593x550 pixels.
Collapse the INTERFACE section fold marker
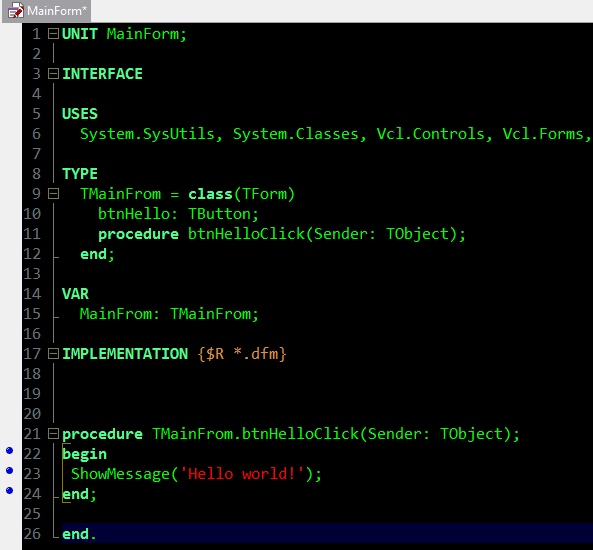click(53, 74)
